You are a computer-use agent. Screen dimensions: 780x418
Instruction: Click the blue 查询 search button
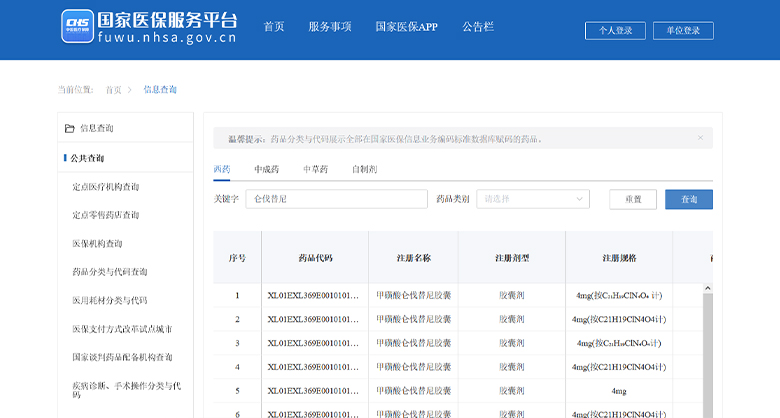tap(688, 199)
